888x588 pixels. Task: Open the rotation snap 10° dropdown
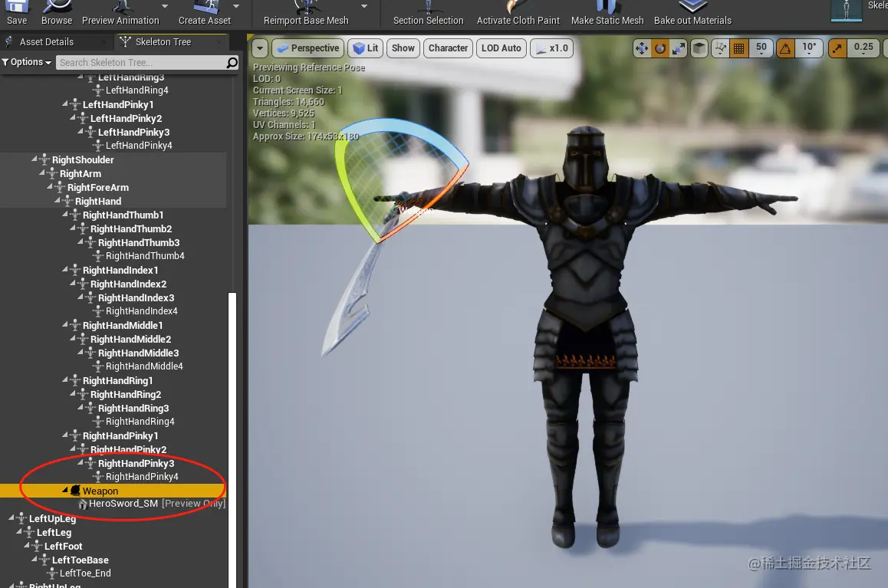click(x=809, y=48)
